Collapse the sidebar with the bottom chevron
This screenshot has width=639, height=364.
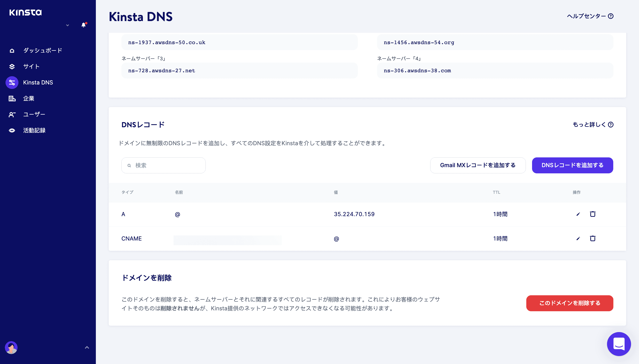87,347
